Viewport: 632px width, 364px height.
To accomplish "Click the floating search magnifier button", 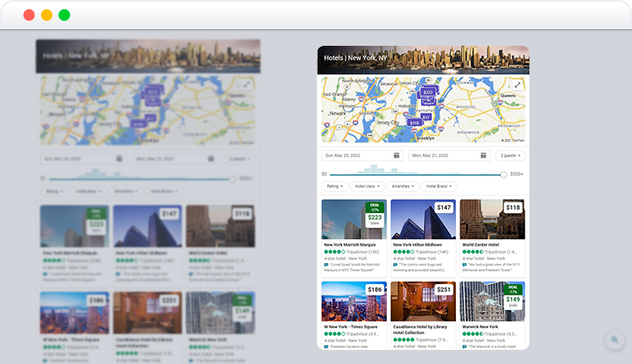I will (614, 340).
